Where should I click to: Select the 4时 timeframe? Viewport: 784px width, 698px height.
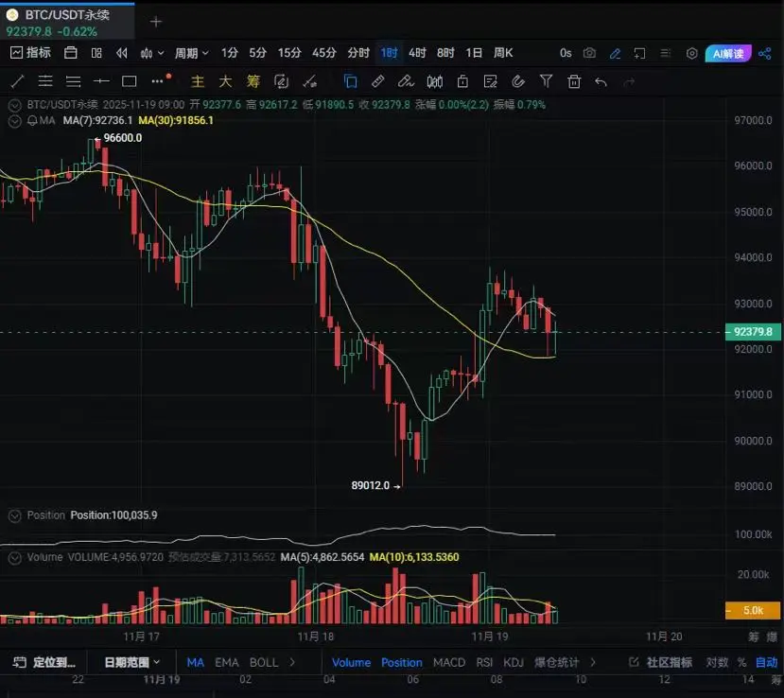pyautogui.click(x=417, y=53)
